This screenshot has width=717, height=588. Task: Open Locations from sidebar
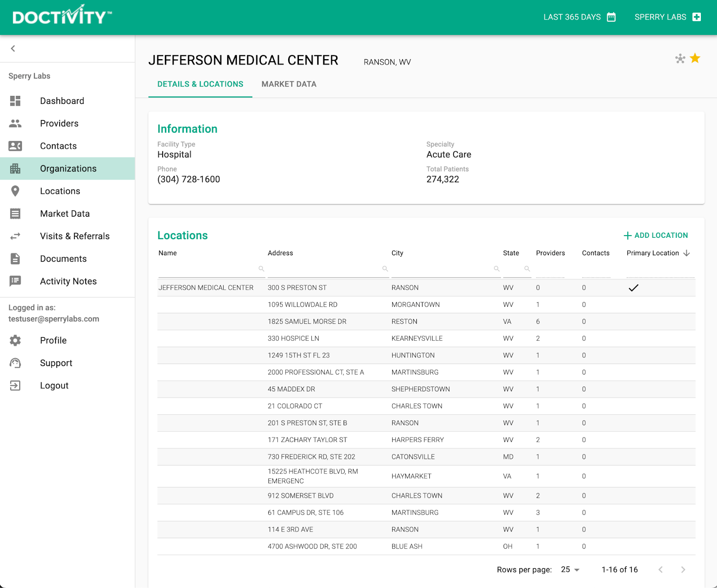point(67,191)
